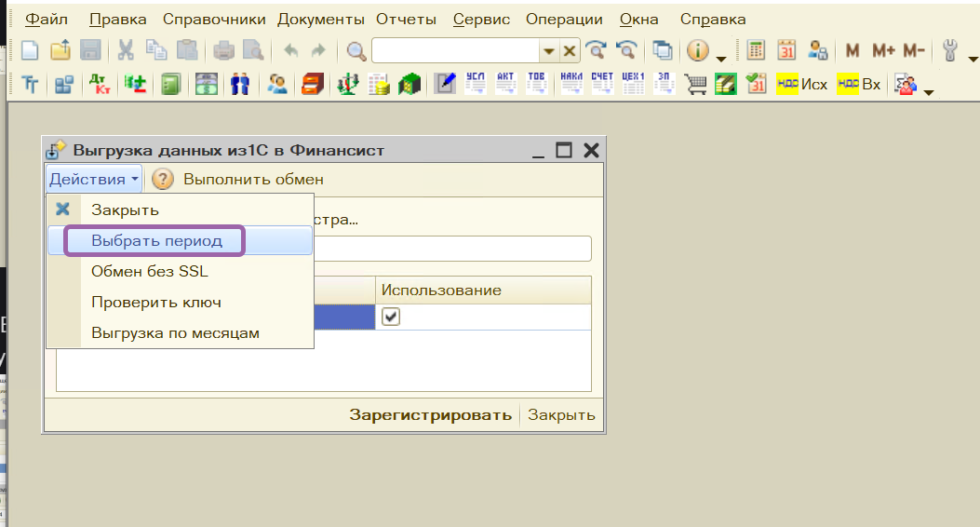Open the calculator tool icon
980x527 pixels.
[756, 50]
